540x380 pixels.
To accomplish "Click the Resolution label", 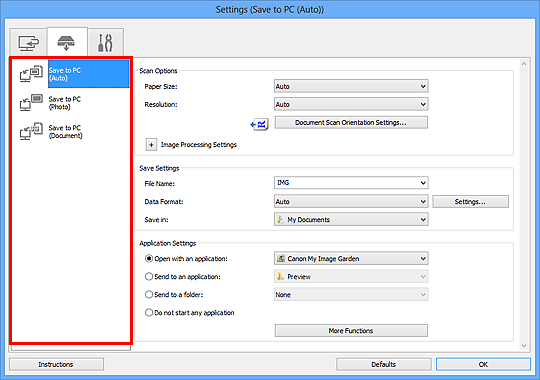I will (161, 104).
